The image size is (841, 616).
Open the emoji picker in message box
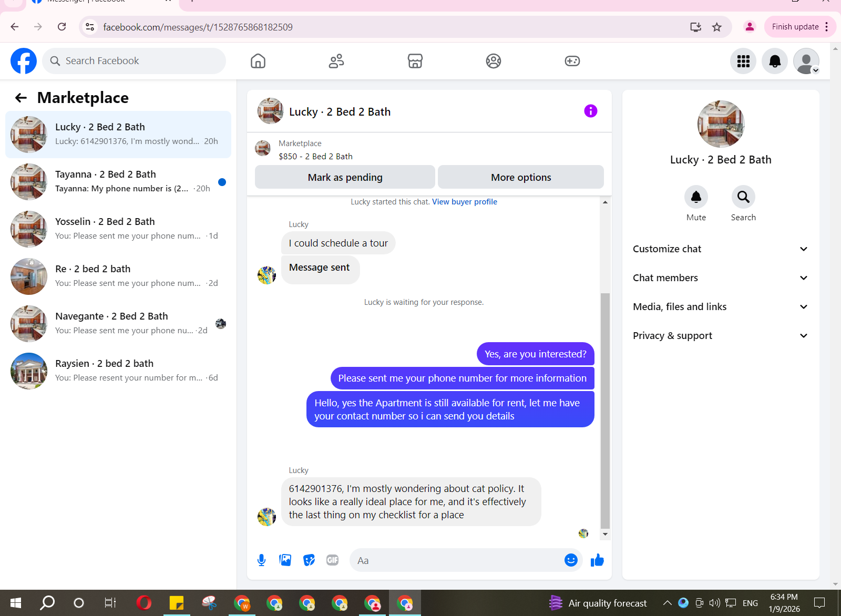(571, 560)
